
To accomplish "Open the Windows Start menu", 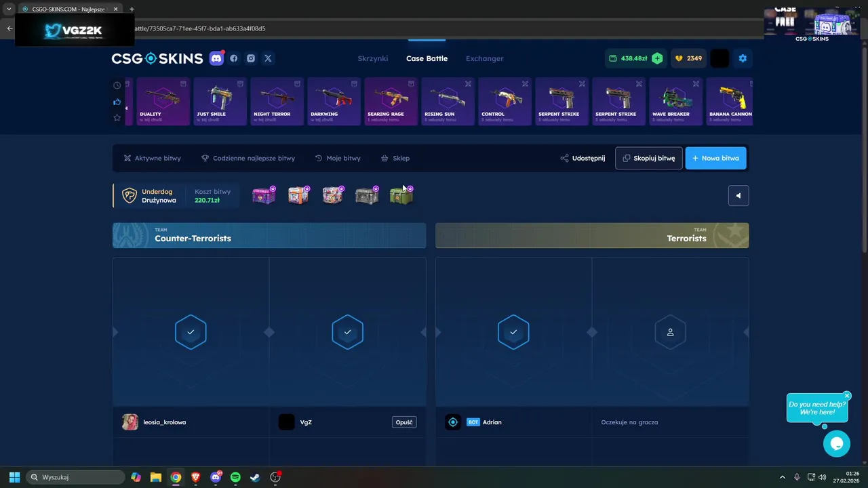I will pyautogui.click(x=14, y=477).
